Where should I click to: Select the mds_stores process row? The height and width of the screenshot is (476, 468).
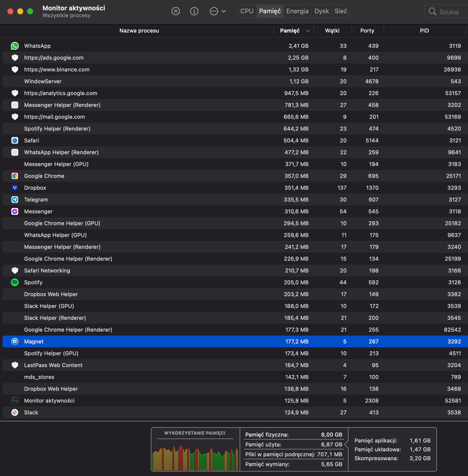pyautogui.click(x=235, y=377)
